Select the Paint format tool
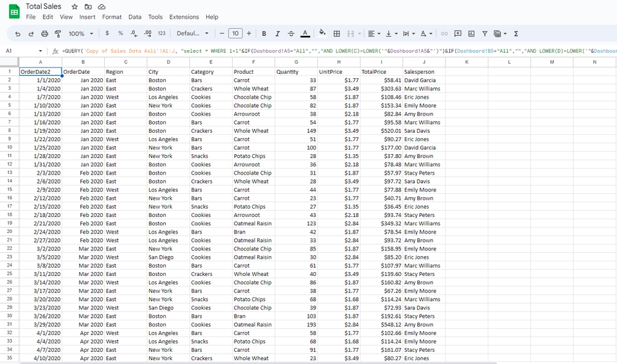The image size is (617, 364). click(58, 34)
